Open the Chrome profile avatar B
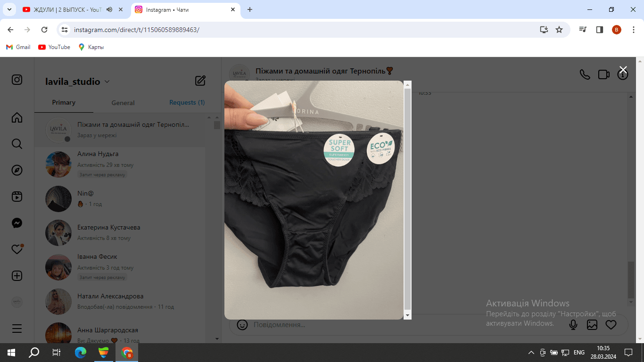The height and width of the screenshot is (362, 644). click(617, 30)
